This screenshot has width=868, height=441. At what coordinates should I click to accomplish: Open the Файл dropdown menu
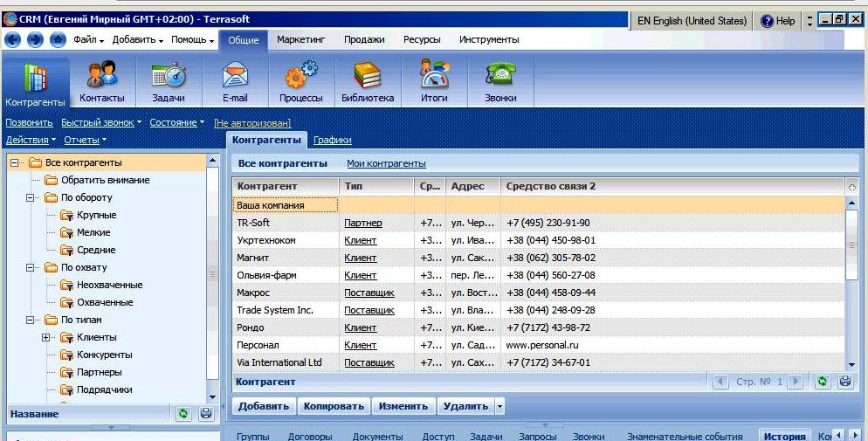88,40
